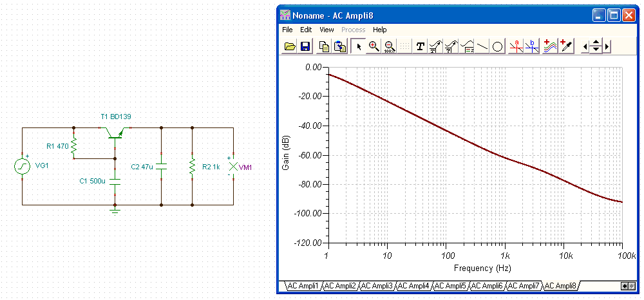Screen dimensions: 644x300
Task: Switch to the AC Ampli7 tab
Action: click(x=524, y=285)
